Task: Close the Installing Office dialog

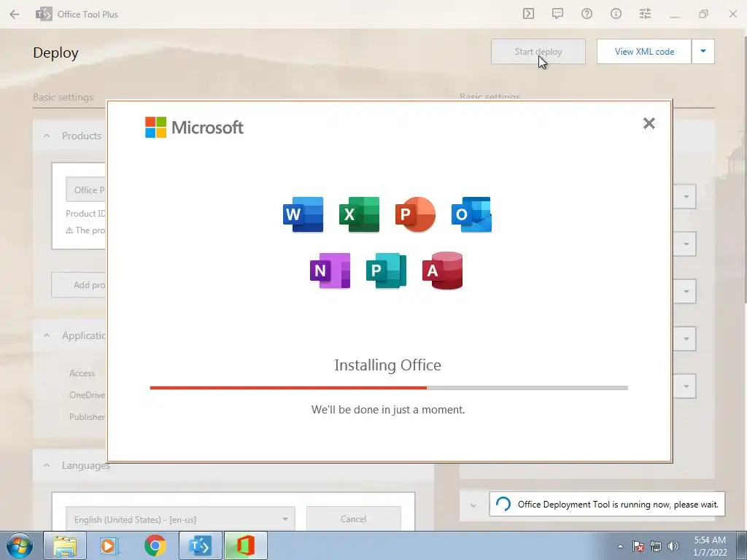Action: (x=649, y=123)
